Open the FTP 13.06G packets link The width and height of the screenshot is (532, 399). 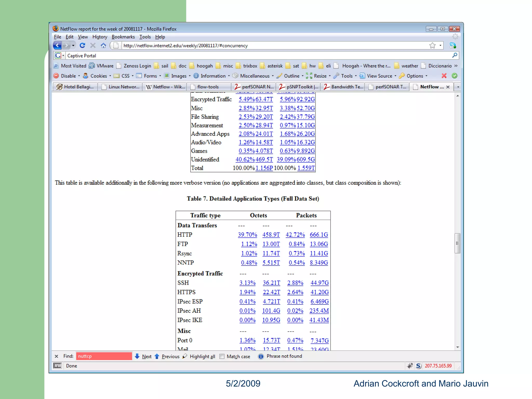[319, 244]
